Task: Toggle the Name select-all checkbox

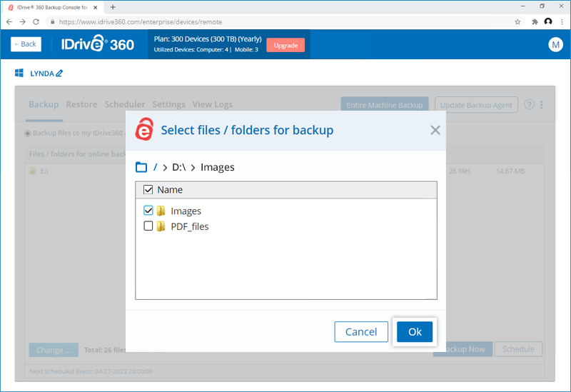Action: pyautogui.click(x=148, y=189)
